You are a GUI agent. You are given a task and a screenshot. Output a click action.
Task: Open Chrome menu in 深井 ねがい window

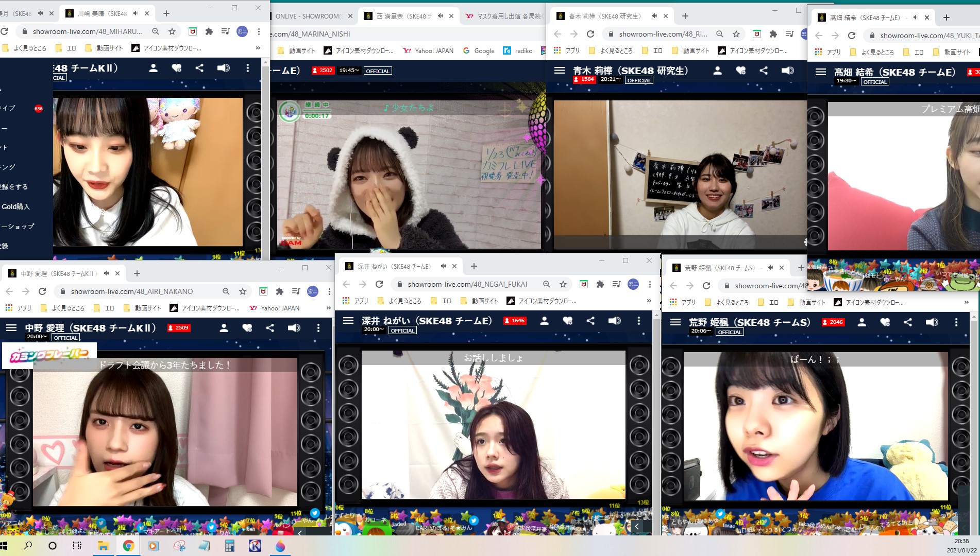[x=650, y=284]
